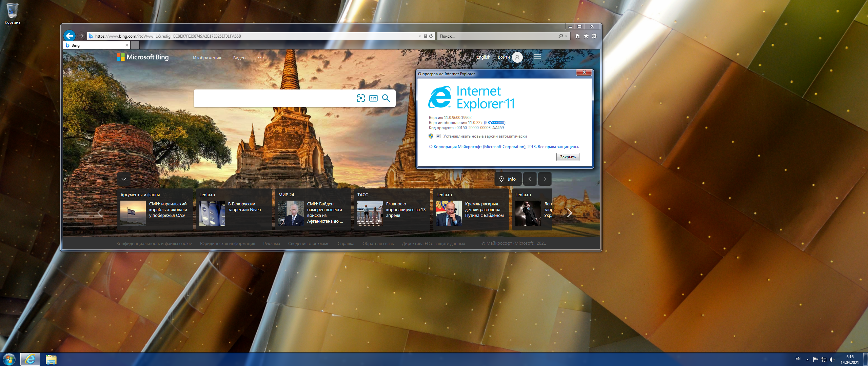
Task: Click Закрыть button in About dialog
Action: (x=568, y=157)
